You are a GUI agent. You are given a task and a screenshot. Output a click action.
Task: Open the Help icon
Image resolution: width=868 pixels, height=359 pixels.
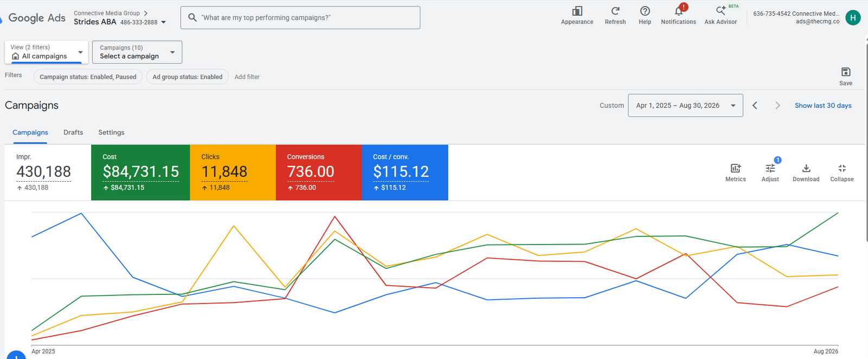[645, 11]
